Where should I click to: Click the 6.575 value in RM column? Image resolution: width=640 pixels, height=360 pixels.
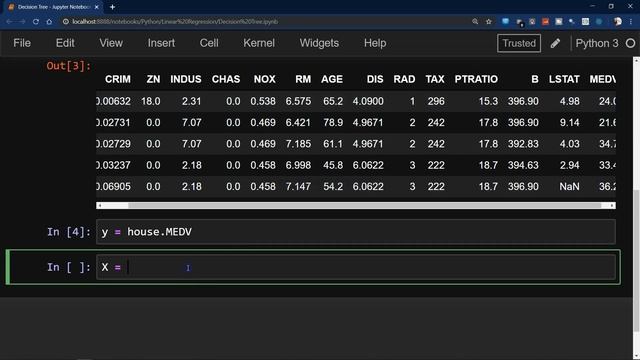tap(298, 101)
